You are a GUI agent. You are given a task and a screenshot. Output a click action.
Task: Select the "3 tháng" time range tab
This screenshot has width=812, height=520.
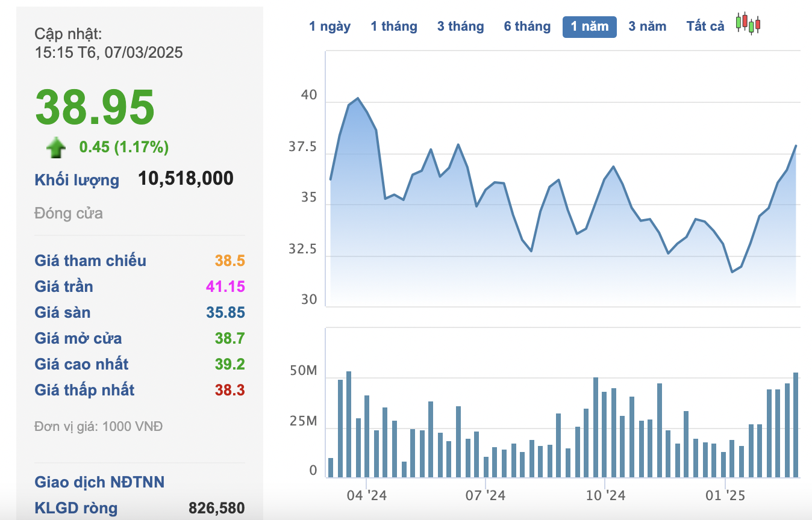point(461,26)
